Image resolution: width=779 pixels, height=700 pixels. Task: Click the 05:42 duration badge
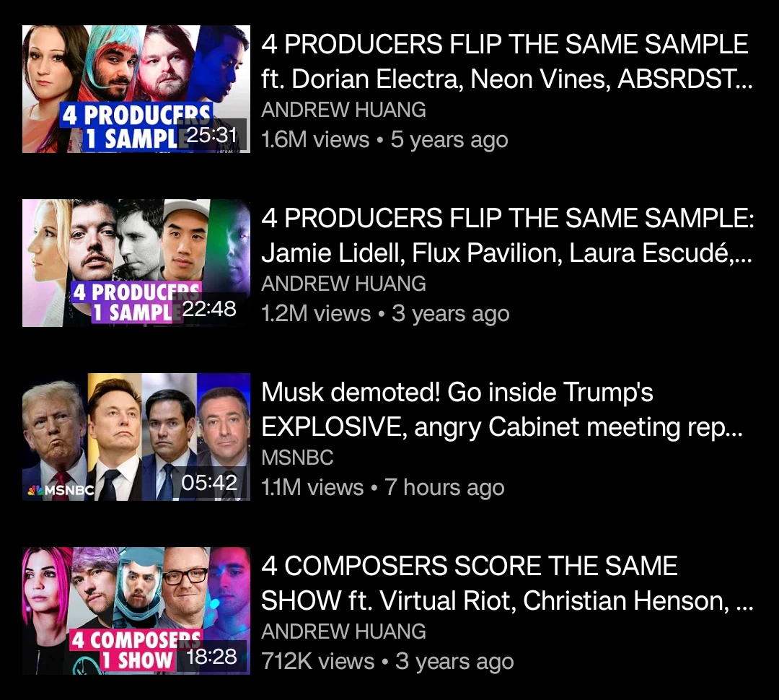[x=209, y=483]
